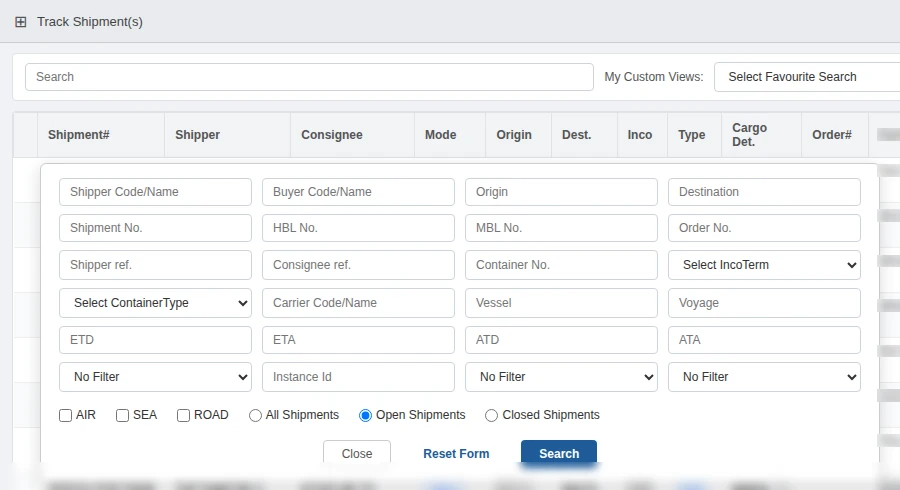Viewport: 900px width, 490px height.
Task: Check the ROAD checkbox
Action: tap(183, 415)
